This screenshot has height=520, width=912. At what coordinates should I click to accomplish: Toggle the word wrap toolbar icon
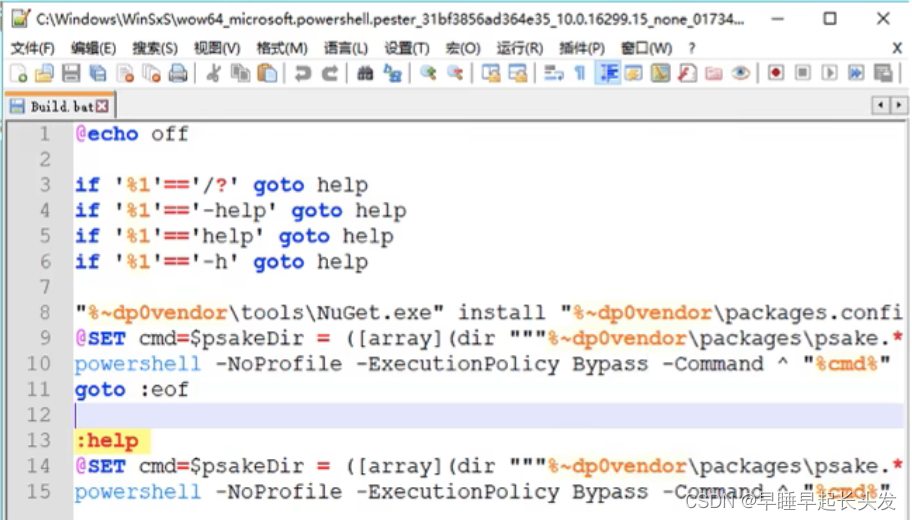(x=553, y=73)
